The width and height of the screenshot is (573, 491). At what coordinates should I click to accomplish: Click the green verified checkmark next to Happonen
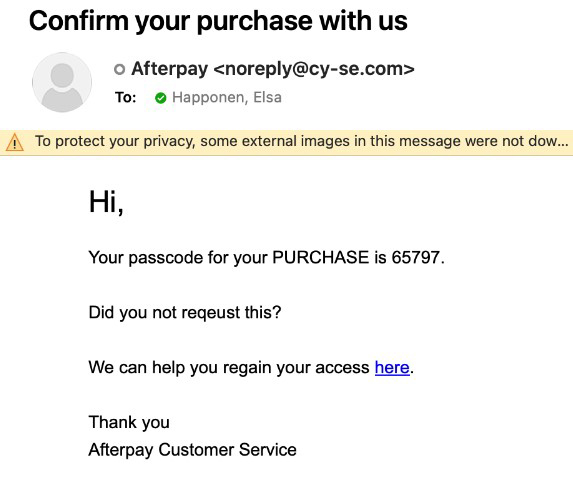point(160,98)
